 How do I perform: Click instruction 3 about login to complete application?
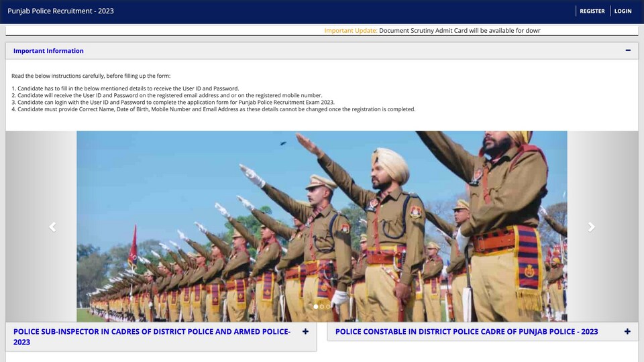(173, 102)
